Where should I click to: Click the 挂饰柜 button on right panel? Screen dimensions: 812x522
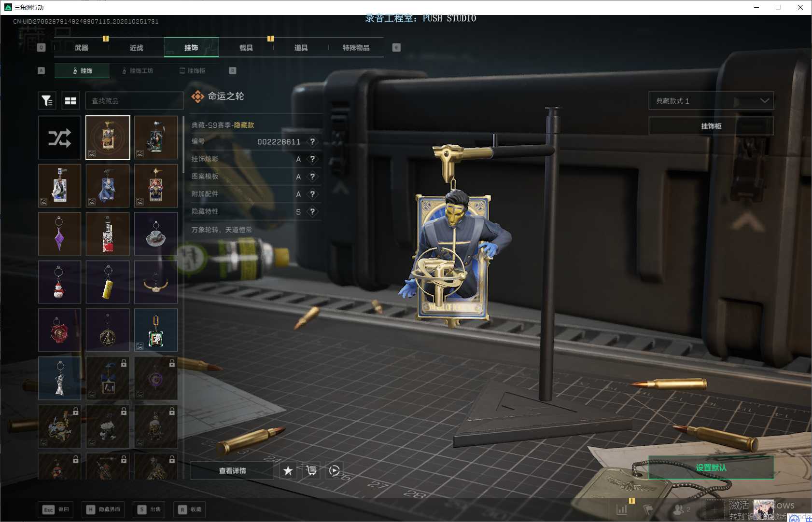(x=711, y=126)
